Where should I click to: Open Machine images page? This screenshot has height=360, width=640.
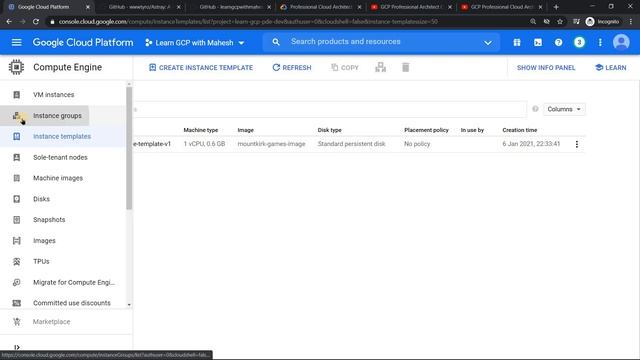click(58, 178)
